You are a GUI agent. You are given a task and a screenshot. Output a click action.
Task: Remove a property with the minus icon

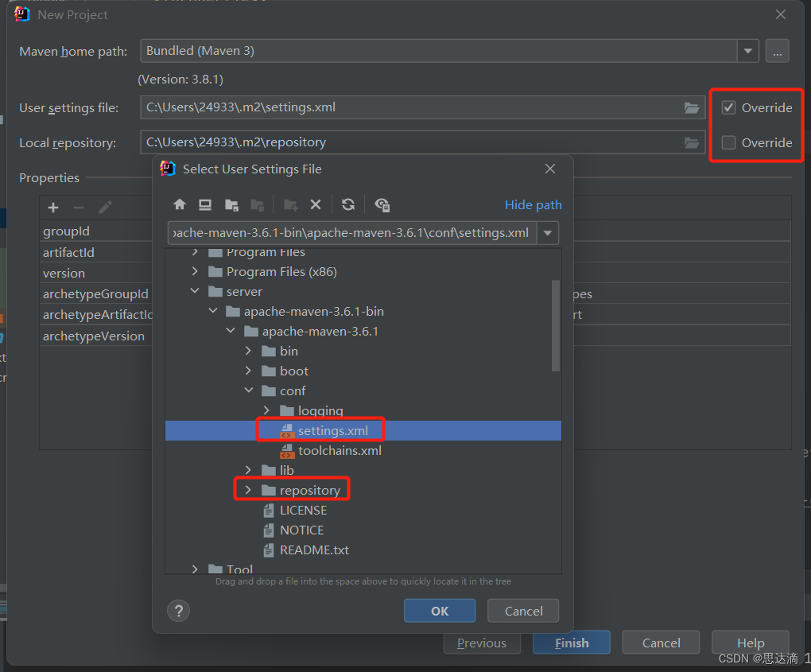79,208
